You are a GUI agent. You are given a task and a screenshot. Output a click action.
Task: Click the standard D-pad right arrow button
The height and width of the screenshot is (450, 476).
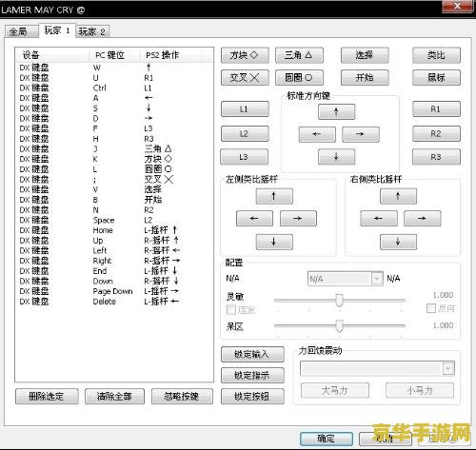tap(361, 134)
